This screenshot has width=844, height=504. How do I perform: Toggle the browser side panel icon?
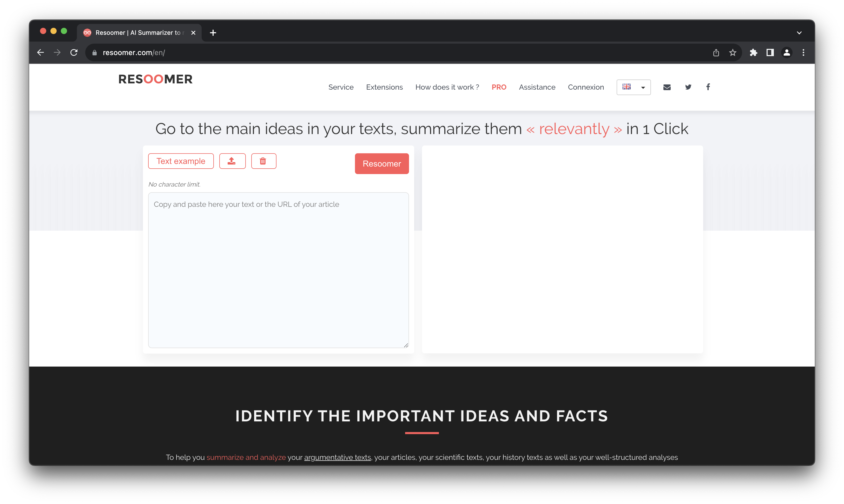[x=770, y=53]
